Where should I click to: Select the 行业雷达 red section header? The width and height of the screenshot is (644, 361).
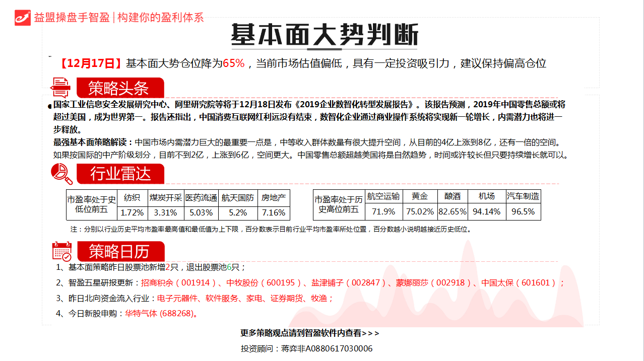point(120,174)
